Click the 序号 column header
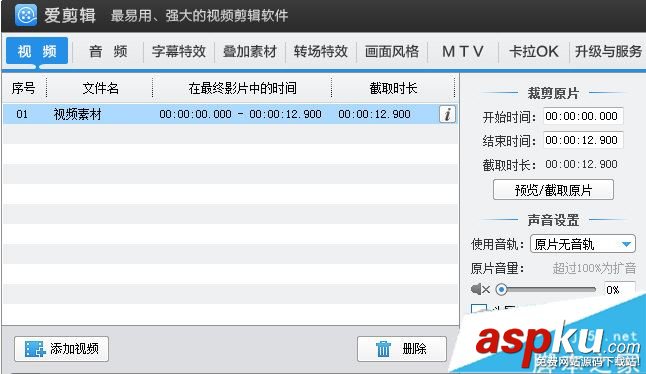Image resolution: width=646 pixels, height=374 pixels. point(23,88)
